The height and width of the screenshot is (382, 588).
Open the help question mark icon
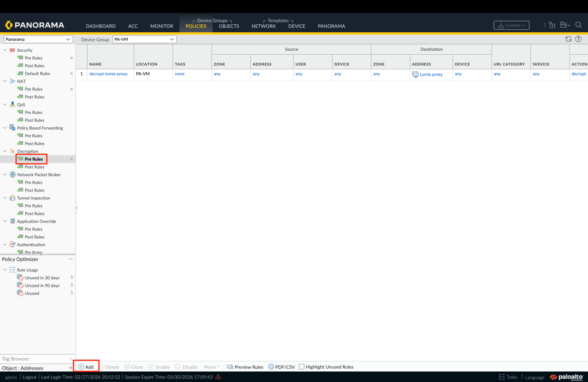(x=578, y=39)
